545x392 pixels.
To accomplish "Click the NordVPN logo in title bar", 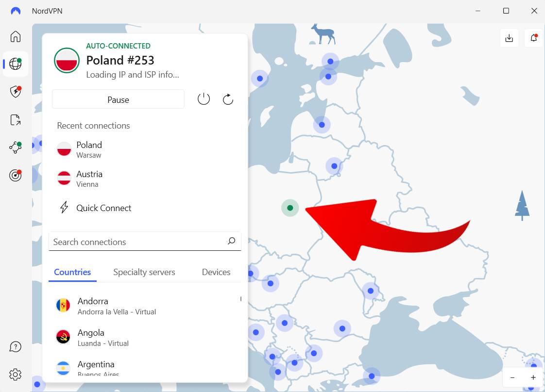I will pyautogui.click(x=16, y=11).
